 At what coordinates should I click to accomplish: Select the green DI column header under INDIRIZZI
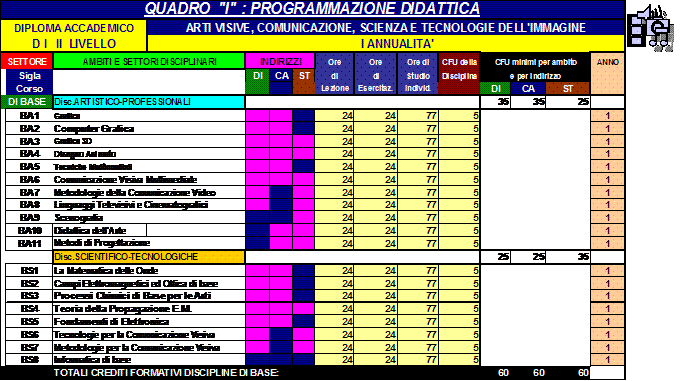tap(257, 81)
